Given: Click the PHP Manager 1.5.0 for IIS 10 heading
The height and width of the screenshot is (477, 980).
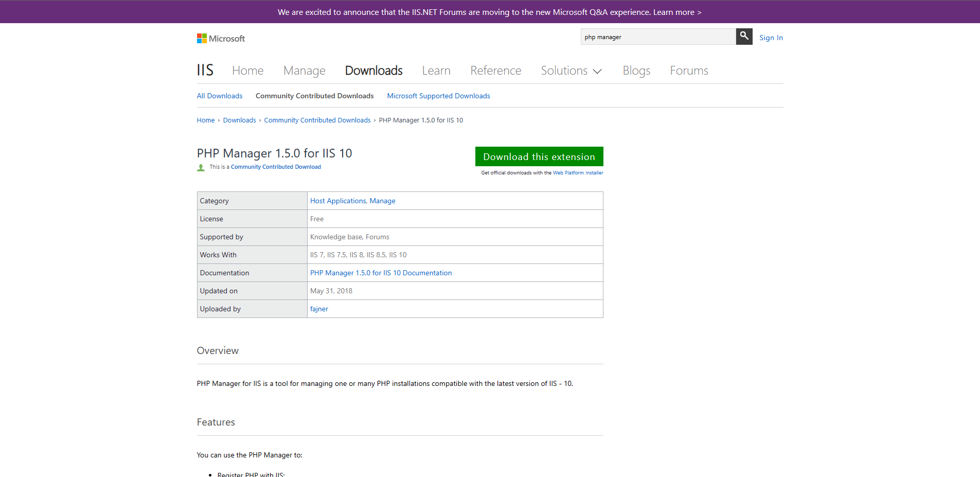Looking at the screenshot, I should 274,153.
